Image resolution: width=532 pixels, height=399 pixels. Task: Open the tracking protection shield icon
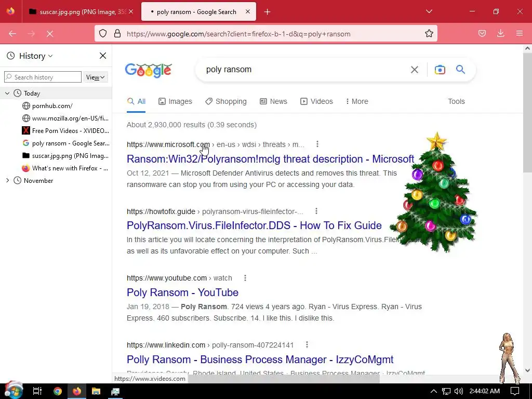click(103, 34)
